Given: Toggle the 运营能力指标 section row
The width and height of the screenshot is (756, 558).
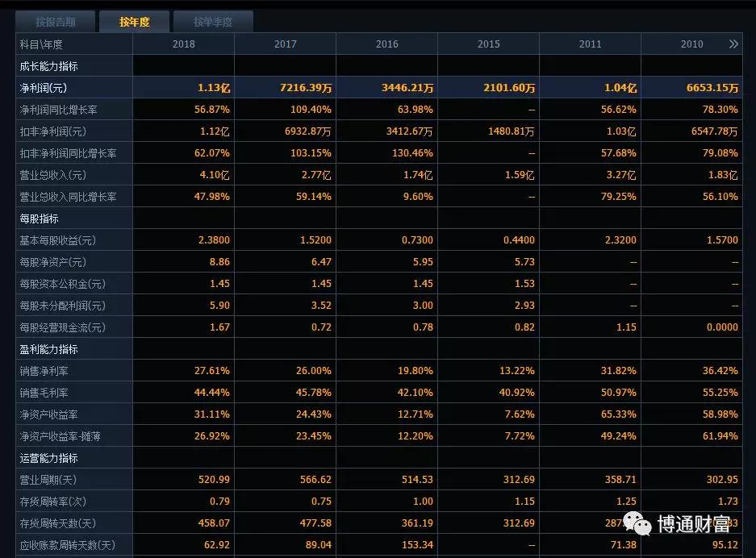Looking at the screenshot, I should point(48,457).
